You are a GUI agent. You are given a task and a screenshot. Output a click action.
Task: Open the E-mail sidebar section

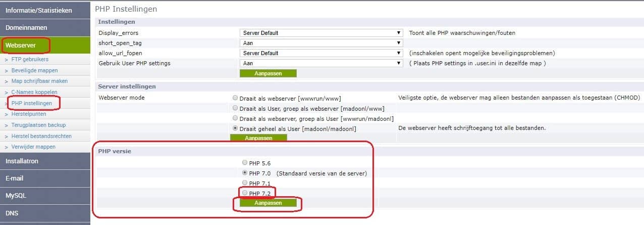coord(45,178)
